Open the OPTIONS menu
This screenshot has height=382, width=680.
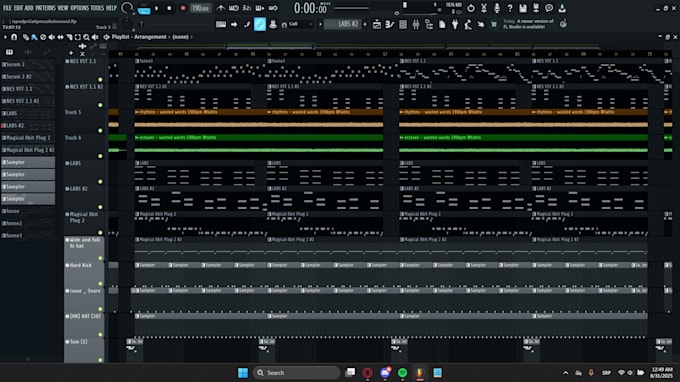[79, 8]
